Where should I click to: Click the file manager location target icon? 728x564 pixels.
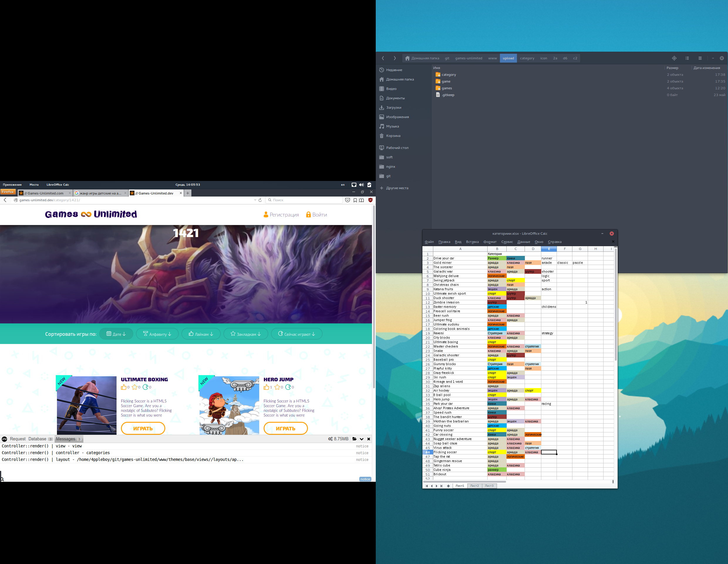point(674,58)
